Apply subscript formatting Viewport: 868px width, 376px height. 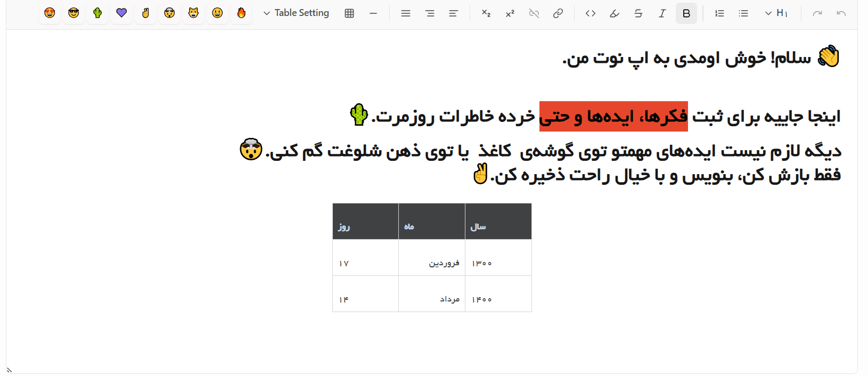coord(486,13)
